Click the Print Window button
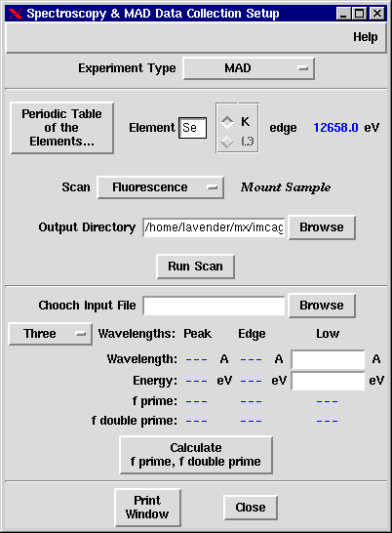The width and height of the screenshot is (392, 533). (x=147, y=508)
